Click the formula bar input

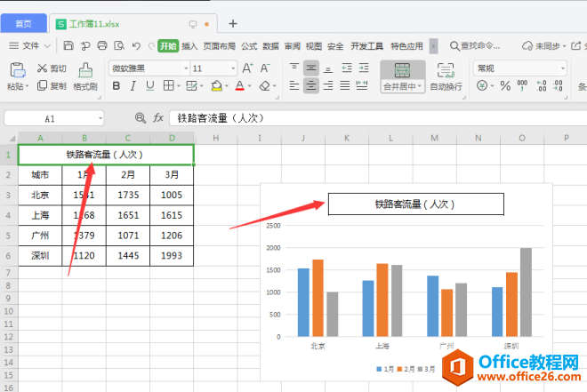[378, 118]
